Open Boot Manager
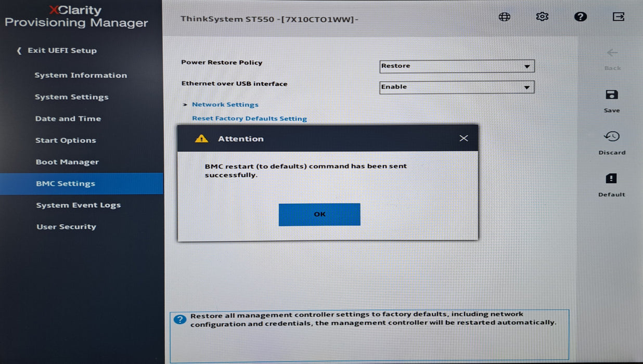 pyautogui.click(x=67, y=162)
